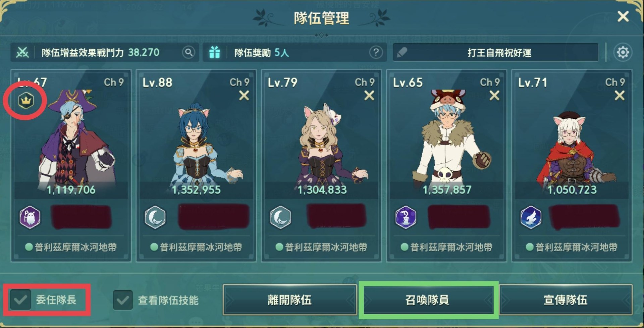Click the crescent moon class icon of Lv.88 member
Image resolution: width=644 pixels, height=328 pixels.
155,217
